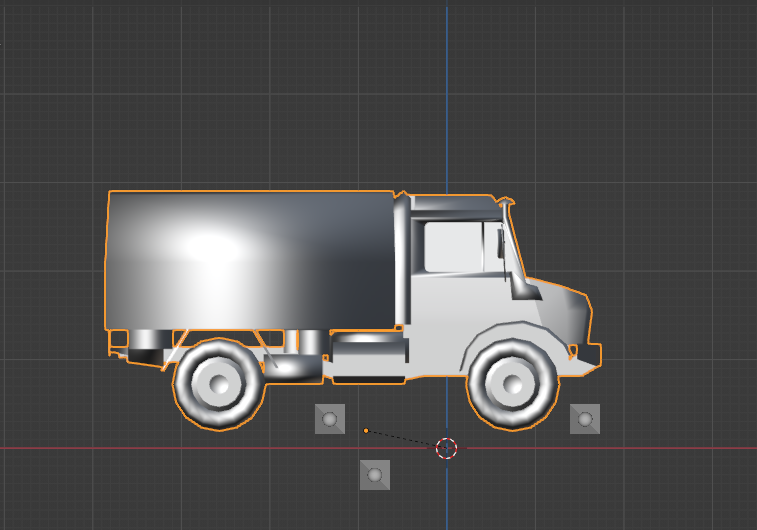The height and width of the screenshot is (530, 757).
Task: Select the gray square object between the wheels
Action: [330, 419]
